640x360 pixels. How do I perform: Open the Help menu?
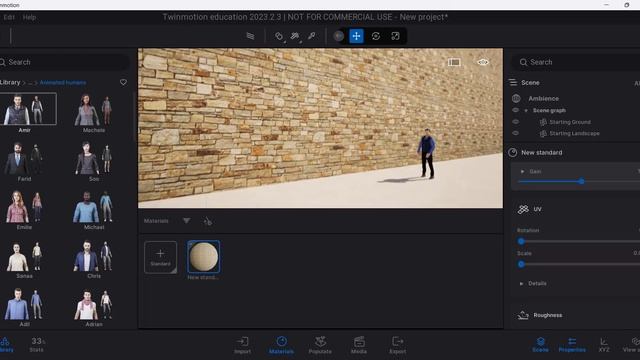pos(29,17)
